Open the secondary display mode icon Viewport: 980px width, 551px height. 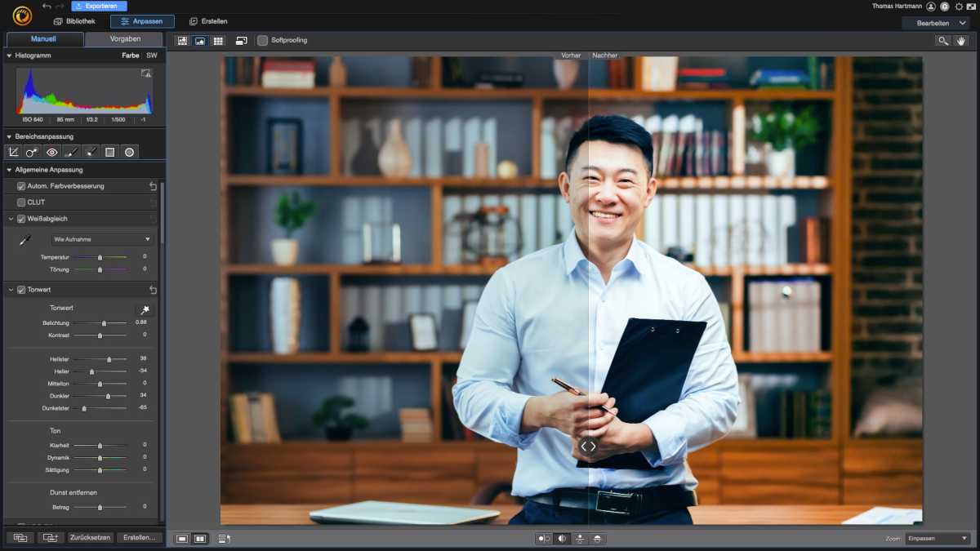click(x=242, y=40)
